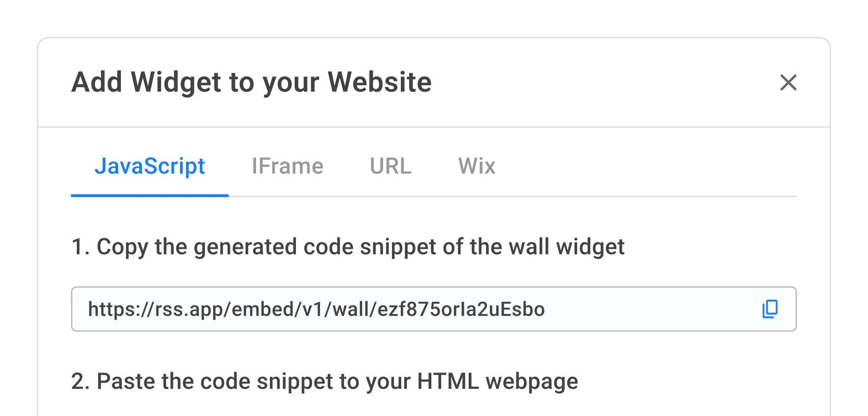
Task: Click the URL tab heading
Action: click(x=390, y=166)
